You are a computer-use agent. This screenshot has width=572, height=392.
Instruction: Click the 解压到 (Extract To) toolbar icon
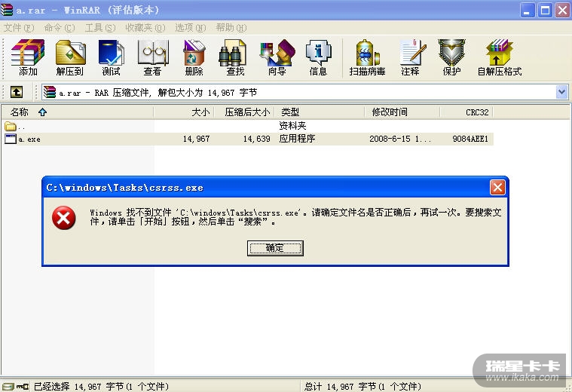pyautogui.click(x=70, y=57)
